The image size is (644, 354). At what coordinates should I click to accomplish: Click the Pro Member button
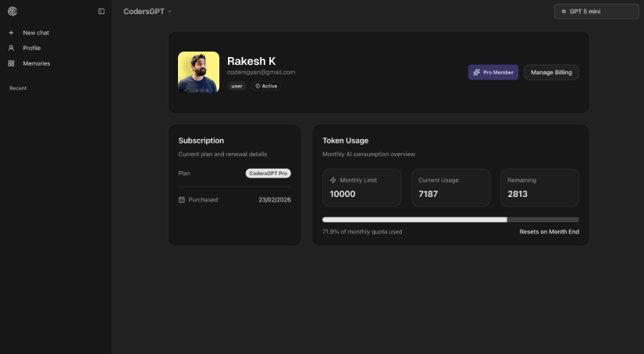[x=493, y=73]
